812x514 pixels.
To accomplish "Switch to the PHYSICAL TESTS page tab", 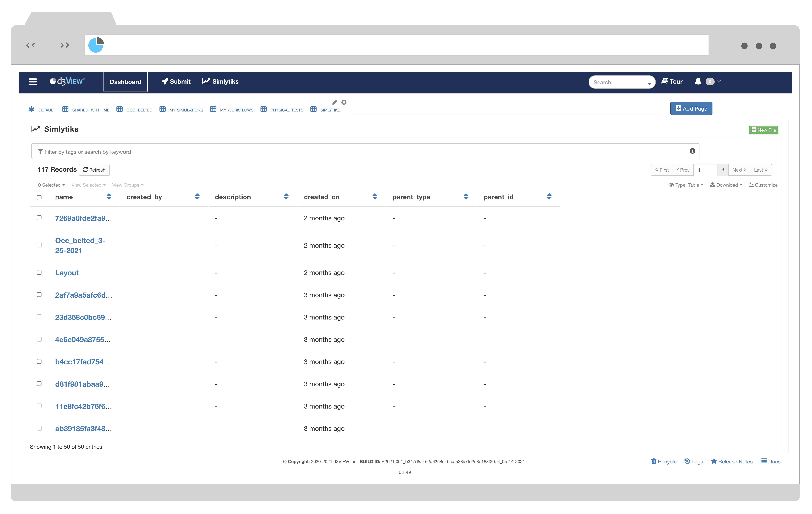I will (282, 110).
